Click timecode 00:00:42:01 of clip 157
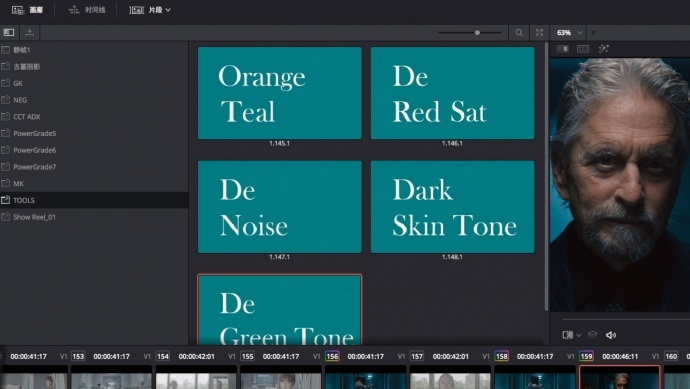Viewport: 690px width, 389px height. [451, 356]
